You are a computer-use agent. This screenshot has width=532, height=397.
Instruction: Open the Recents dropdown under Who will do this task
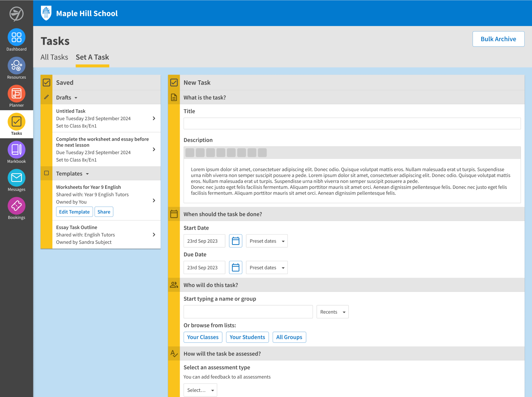332,312
